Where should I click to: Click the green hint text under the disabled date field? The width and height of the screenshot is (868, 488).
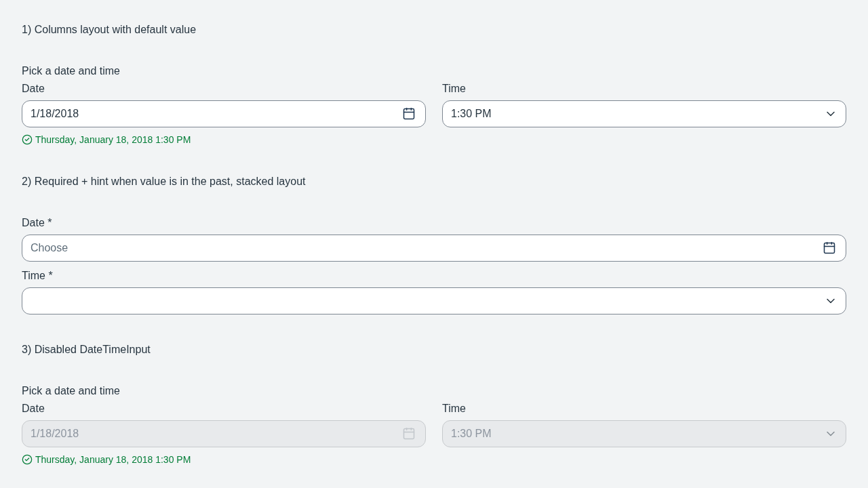(113, 460)
